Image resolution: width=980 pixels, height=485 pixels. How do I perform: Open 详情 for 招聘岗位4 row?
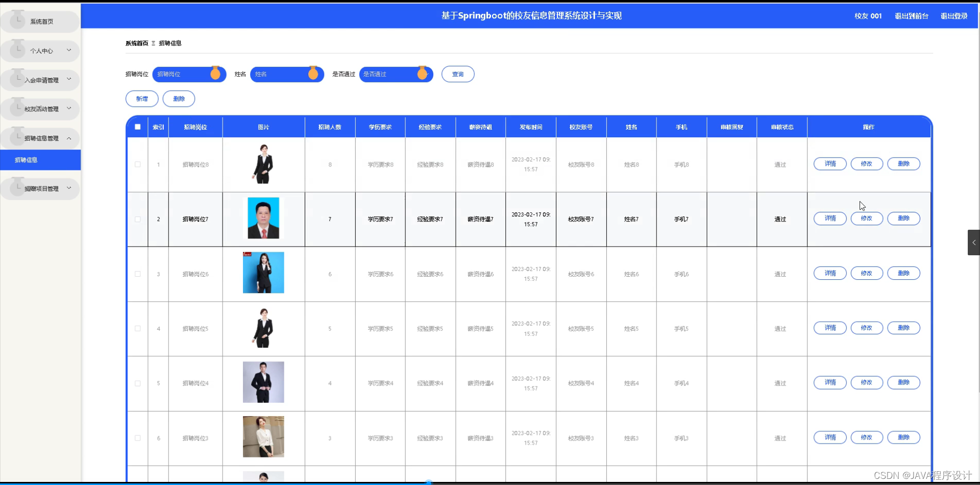coord(830,382)
